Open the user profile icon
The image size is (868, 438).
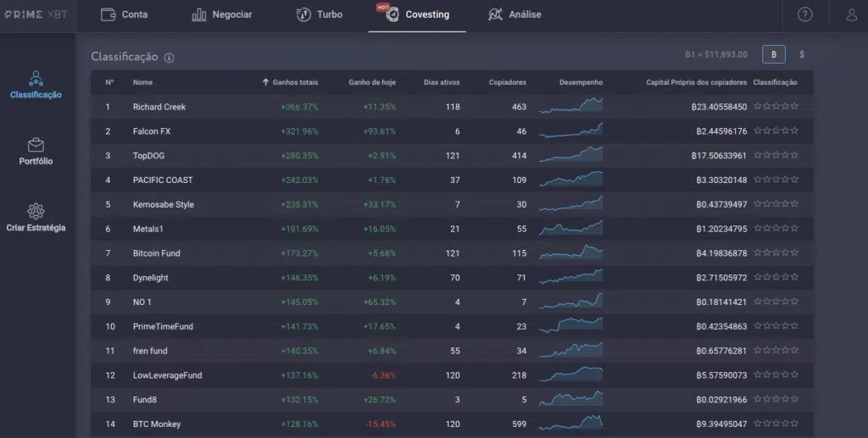(x=851, y=14)
